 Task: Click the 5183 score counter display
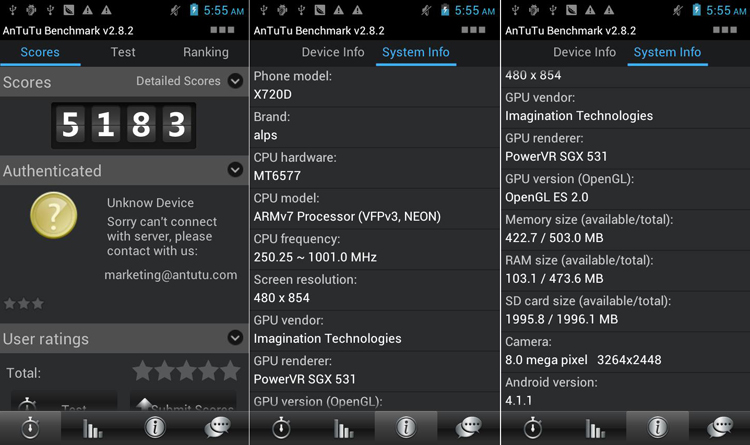click(x=123, y=125)
